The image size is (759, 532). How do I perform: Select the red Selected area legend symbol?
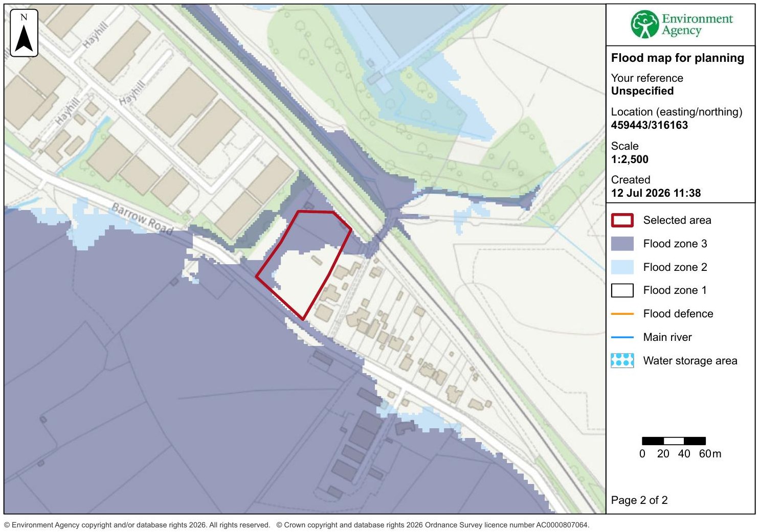[x=622, y=220]
